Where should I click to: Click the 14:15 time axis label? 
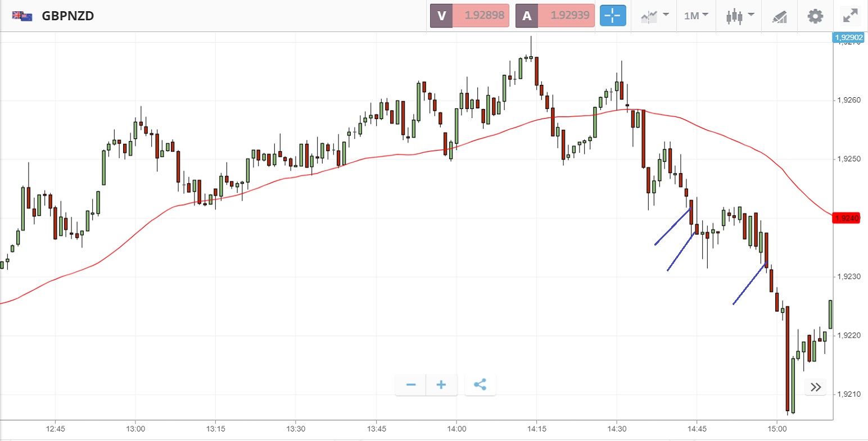coord(536,429)
